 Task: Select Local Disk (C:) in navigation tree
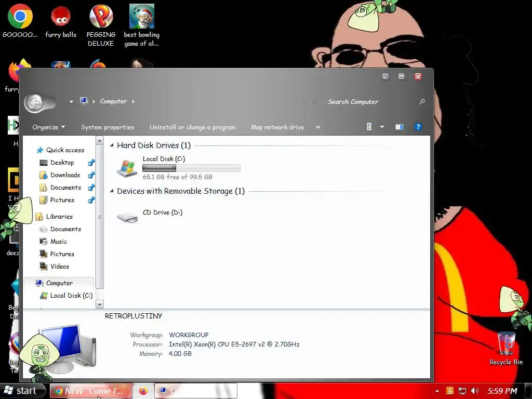tap(66, 296)
